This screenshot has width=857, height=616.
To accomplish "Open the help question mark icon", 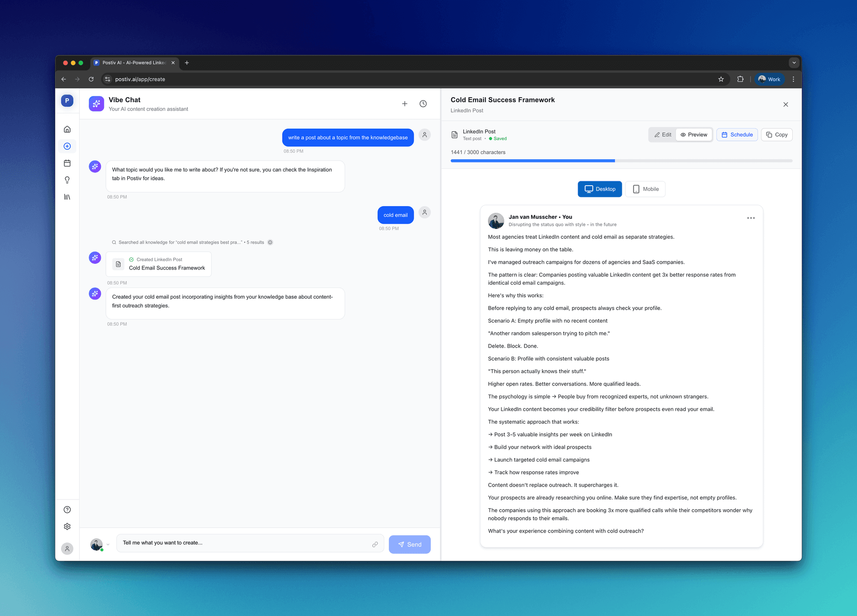I will point(67,510).
